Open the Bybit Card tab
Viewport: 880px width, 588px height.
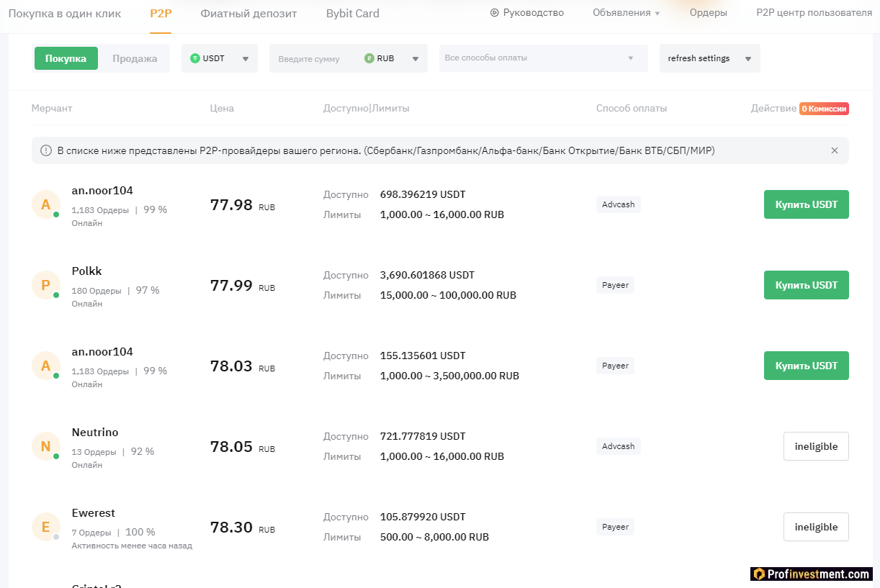(x=352, y=13)
